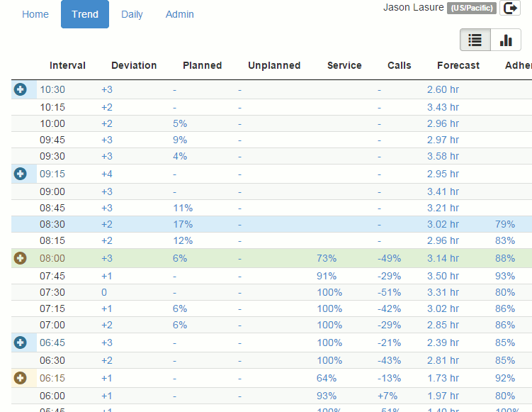Click the Forecast column header
Screen dimensions: 532x412
pos(458,65)
